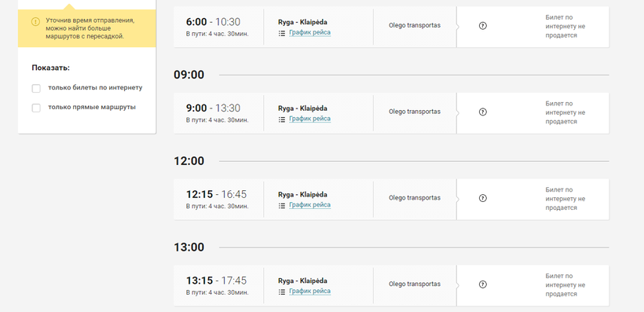Open 'График рейса' link for 12:15 departure
The height and width of the screenshot is (312, 644).
[x=309, y=205]
